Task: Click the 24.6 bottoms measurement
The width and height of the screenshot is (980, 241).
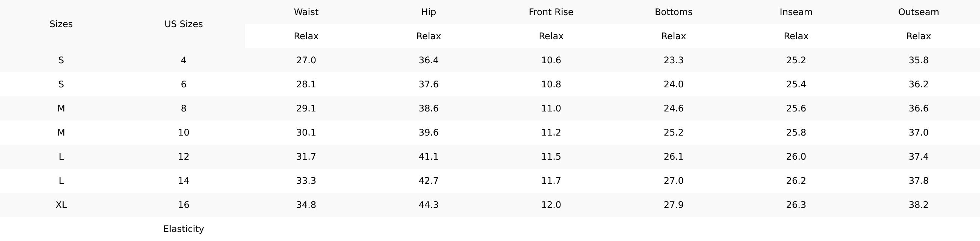Action: 673,108
